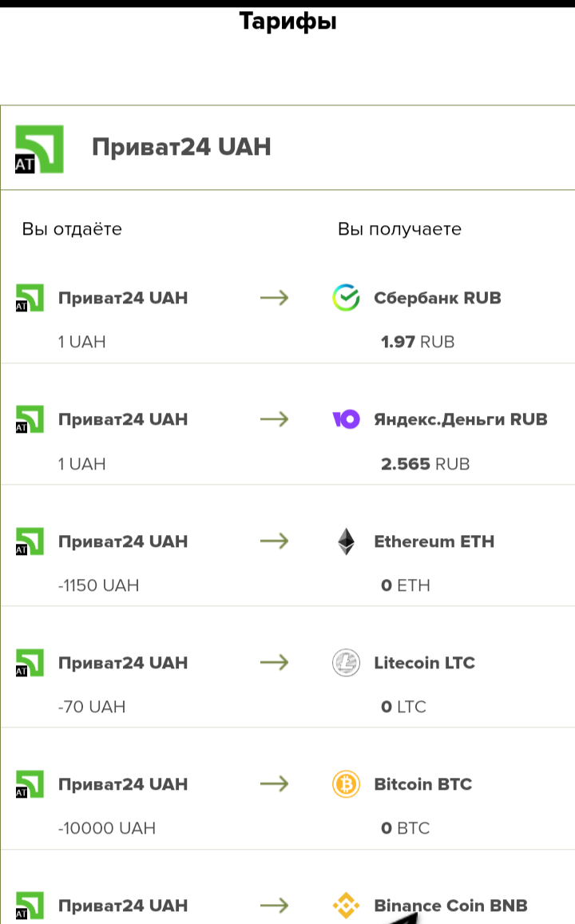575x924 pixels.
Task: Click the arrow in the Litecoin row
Action: pos(274,663)
